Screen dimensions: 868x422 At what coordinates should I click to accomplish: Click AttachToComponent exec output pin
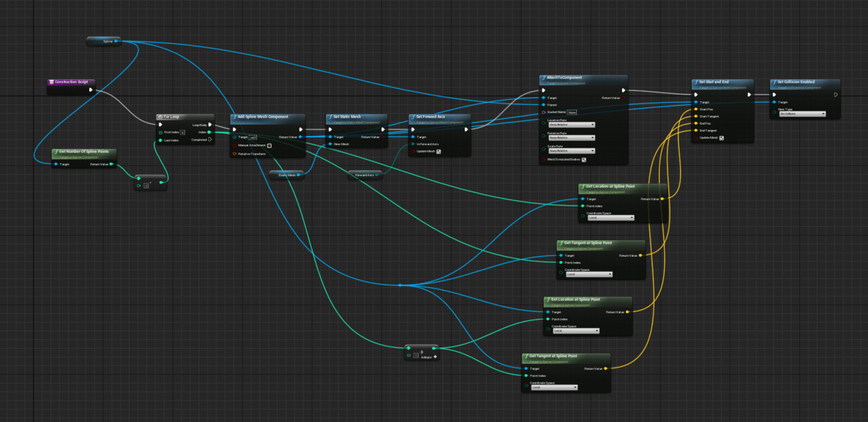click(623, 90)
